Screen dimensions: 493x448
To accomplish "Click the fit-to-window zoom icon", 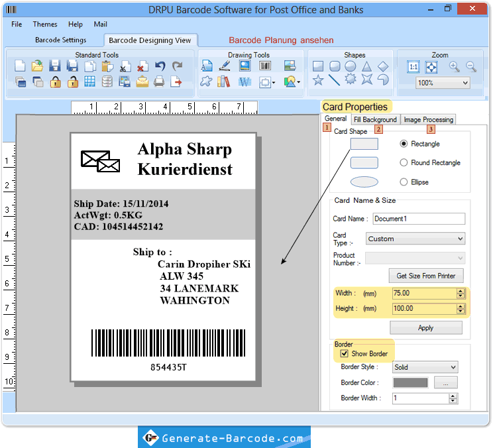I will click(x=431, y=67).
